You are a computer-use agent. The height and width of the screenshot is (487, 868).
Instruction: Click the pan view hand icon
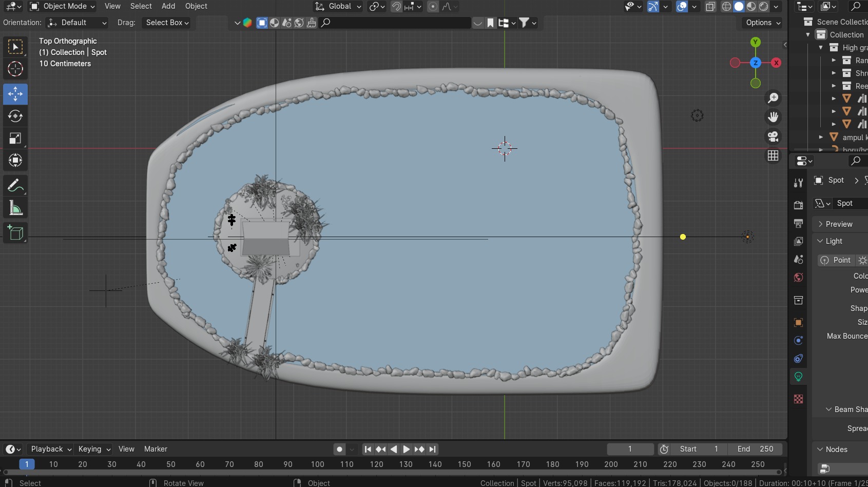(773, 117)
